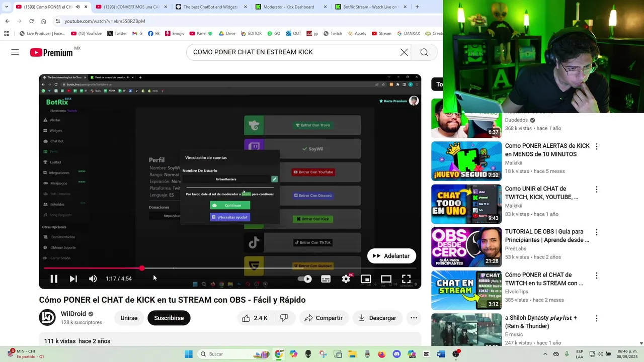Open the DANXAX bookmark
Viewport: 644px width, 362px height.
408,34
